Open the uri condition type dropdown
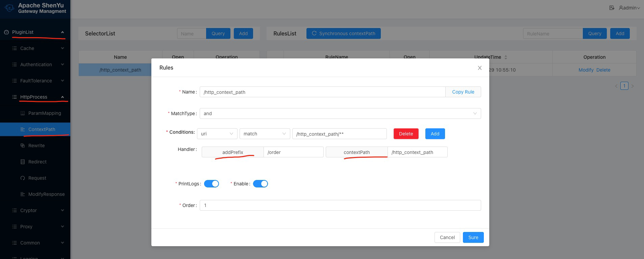The image size is (644, 259). [x=217, y=134]
